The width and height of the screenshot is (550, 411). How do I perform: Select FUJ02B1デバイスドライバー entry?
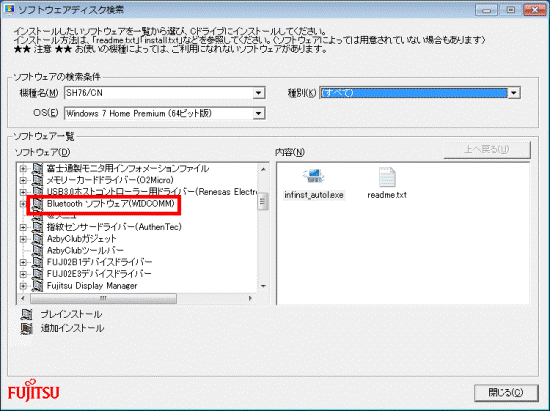click(x=99, y=262)
